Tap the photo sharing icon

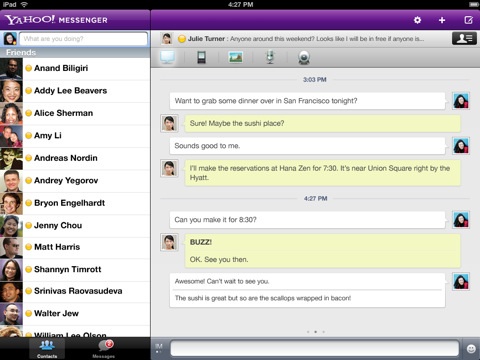pyautogui.click(x=236, y=57)
